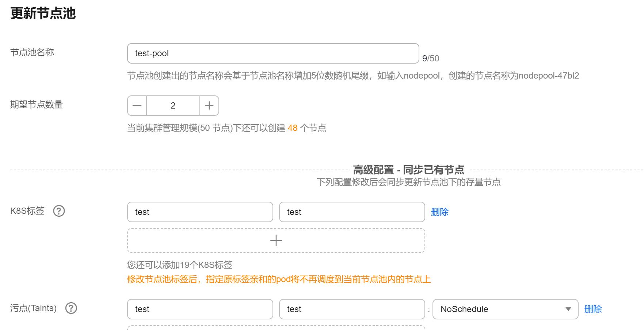Click the taint key input field
The width and height of the screenshot is (644, 330).
(x=200, y=309)
